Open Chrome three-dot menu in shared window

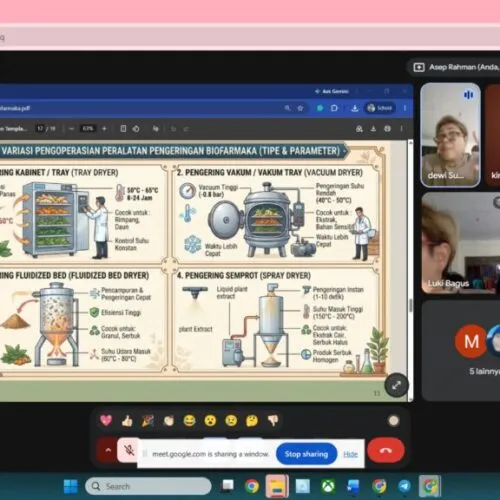click(405, 108)
